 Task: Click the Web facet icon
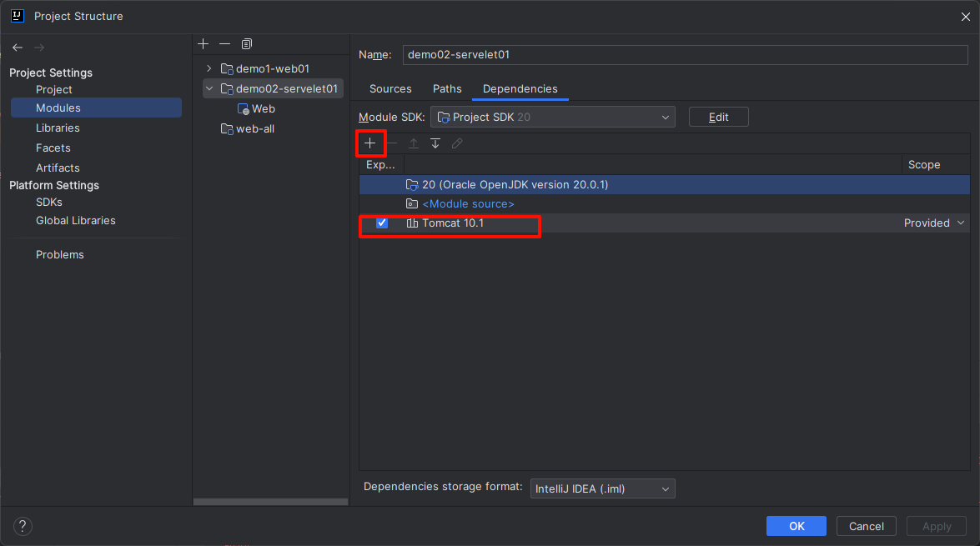(244, 108)
